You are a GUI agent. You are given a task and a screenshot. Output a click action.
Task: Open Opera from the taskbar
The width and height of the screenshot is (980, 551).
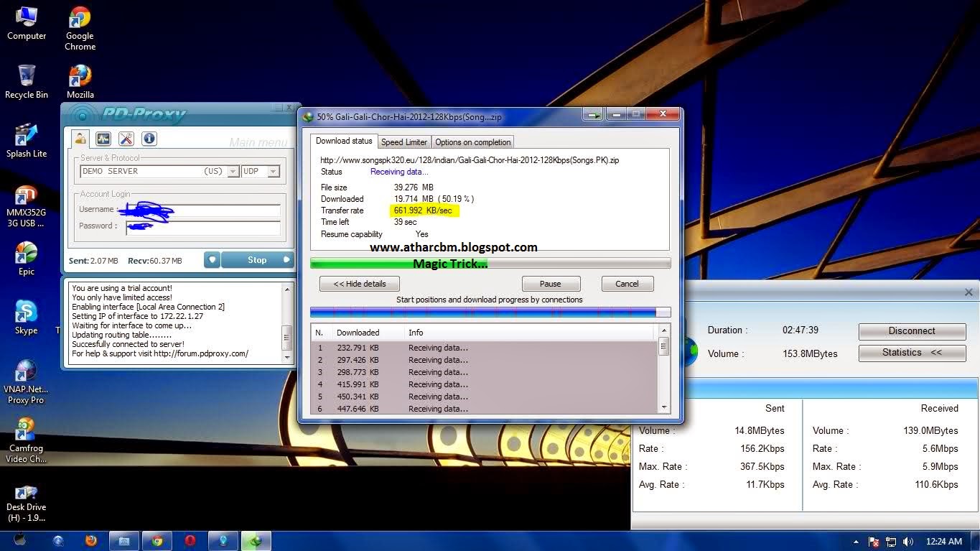coord(190,541)
